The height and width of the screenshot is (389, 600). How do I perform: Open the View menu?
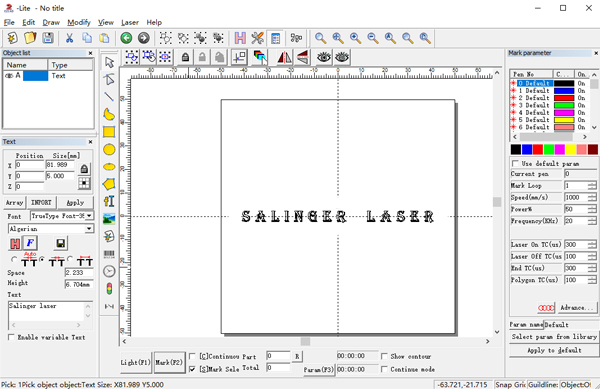point(106,22)
